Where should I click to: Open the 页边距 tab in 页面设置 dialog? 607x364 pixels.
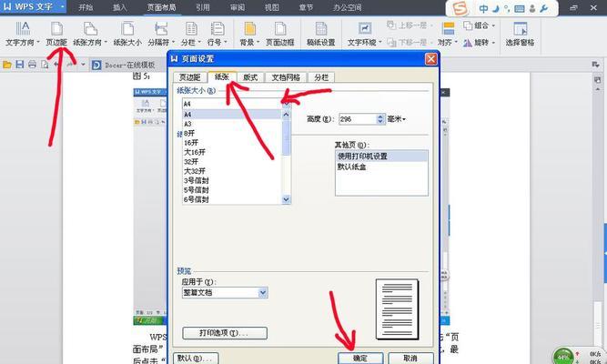(x=189, y=77)
